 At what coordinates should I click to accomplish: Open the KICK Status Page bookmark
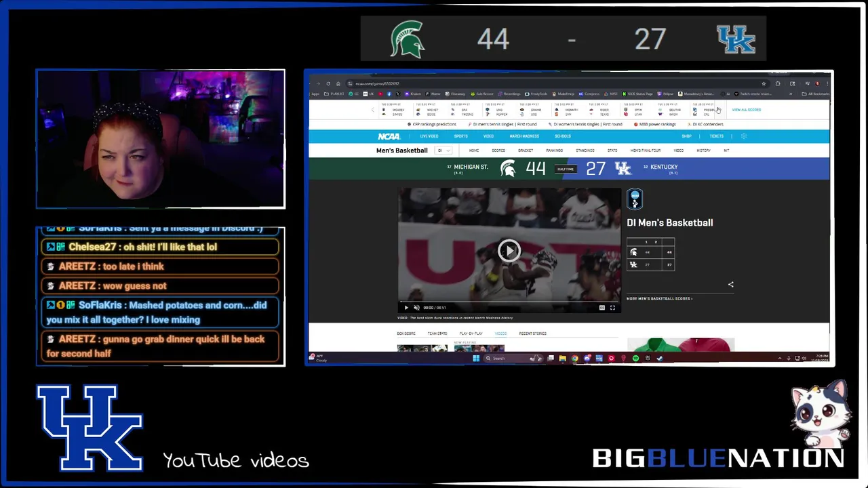pyautogui.click(x=637, y=94)
